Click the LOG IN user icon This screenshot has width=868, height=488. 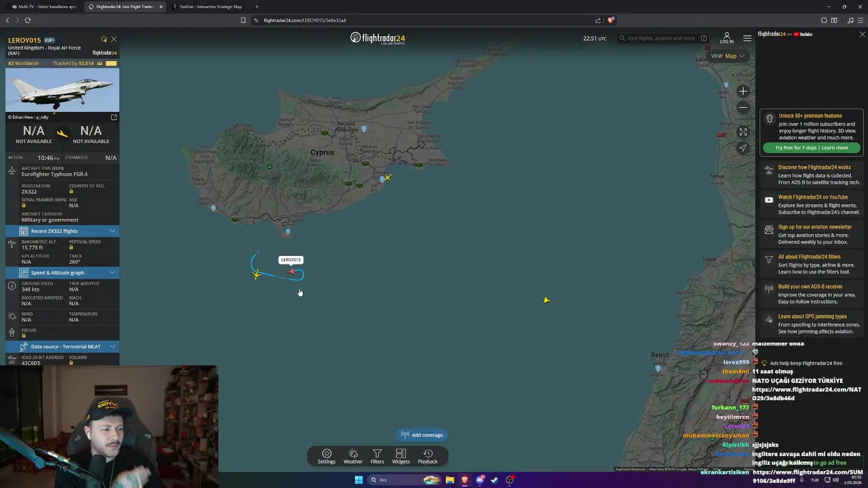[x=726, y=38]
